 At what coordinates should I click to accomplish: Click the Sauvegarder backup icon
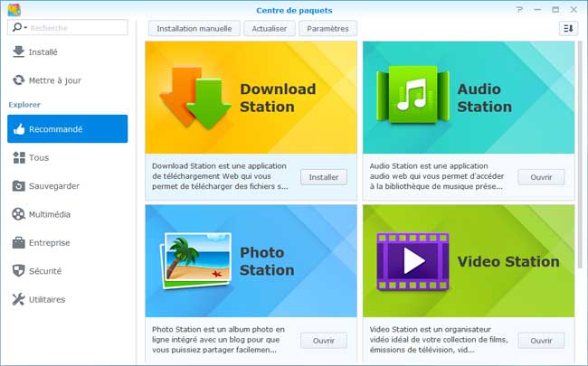pos(18,186)
